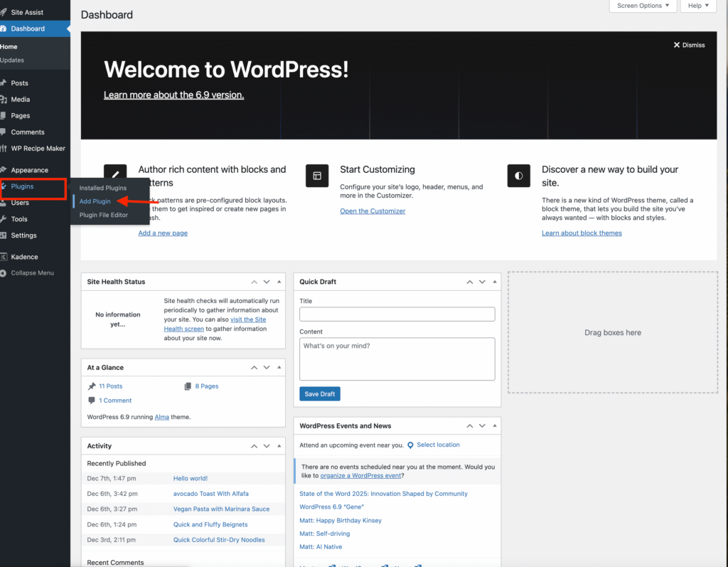728x567 pixels.
Task: Click the location pin icon in Events
Action: (410, 445)
